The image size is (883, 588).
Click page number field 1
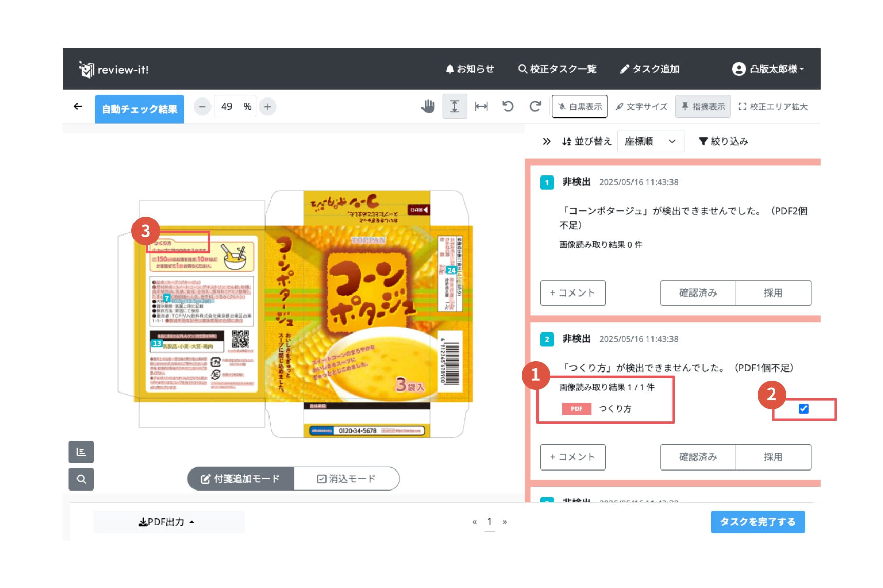tap(490, 522)
